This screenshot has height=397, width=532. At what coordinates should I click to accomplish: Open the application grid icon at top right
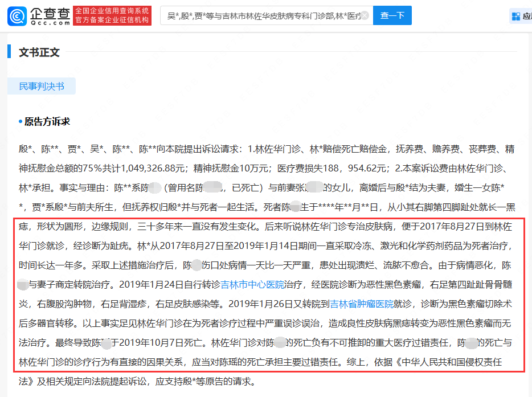(515, 17)
